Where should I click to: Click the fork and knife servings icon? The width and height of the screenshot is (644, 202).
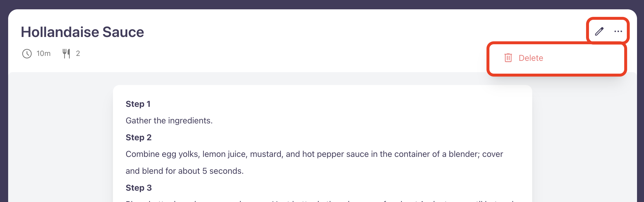pyautogui.click(x=66, y=54)
